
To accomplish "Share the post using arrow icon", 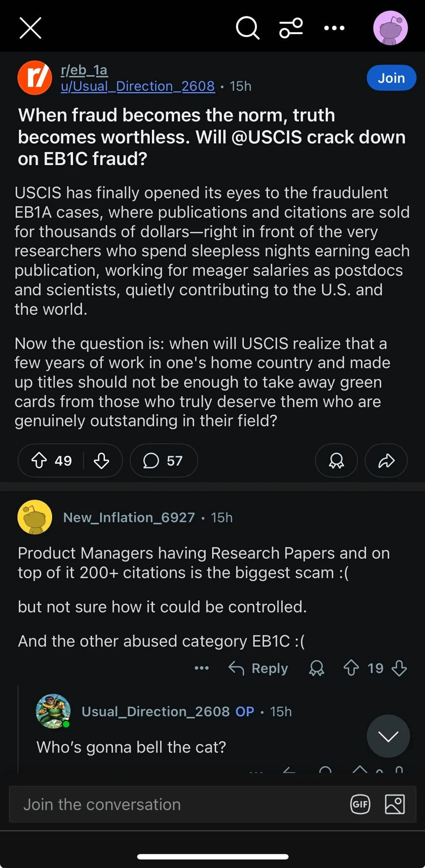I will [386, 460].
